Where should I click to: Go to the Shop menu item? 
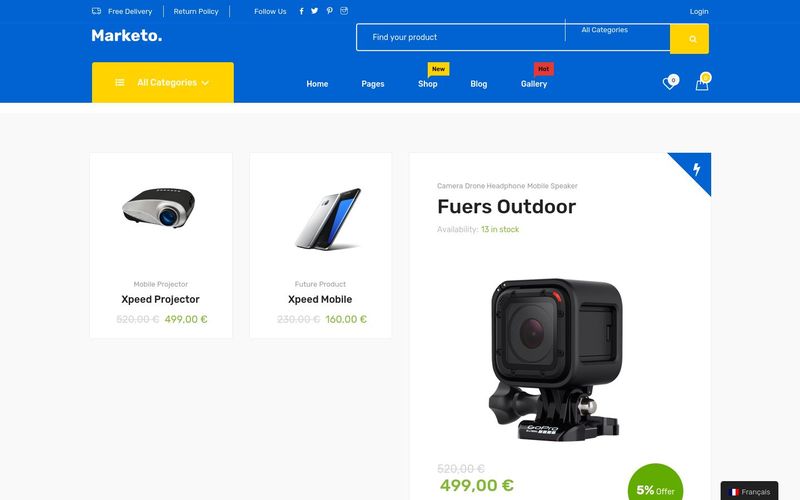pos(428,84)
